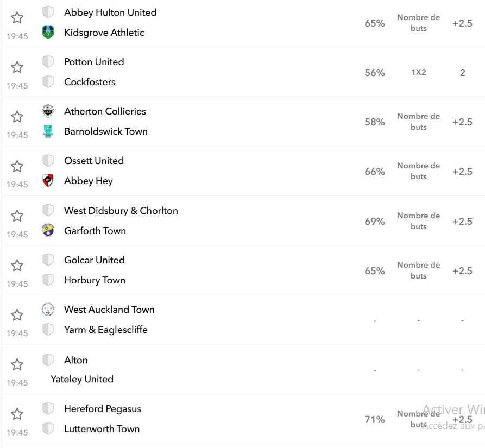The image size is (485, 448).
Task: Click the Atherton Collieries club badge
Action: 48,111
